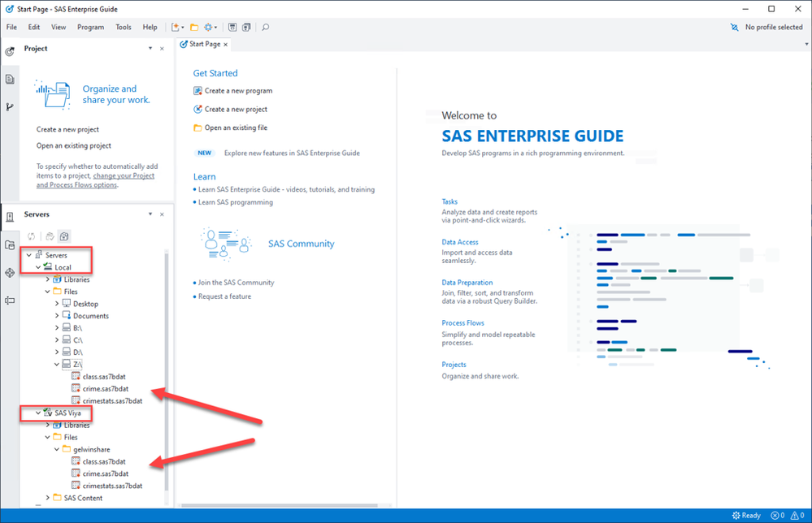Click Create a new project under Get Started

[x=236, y=109]
